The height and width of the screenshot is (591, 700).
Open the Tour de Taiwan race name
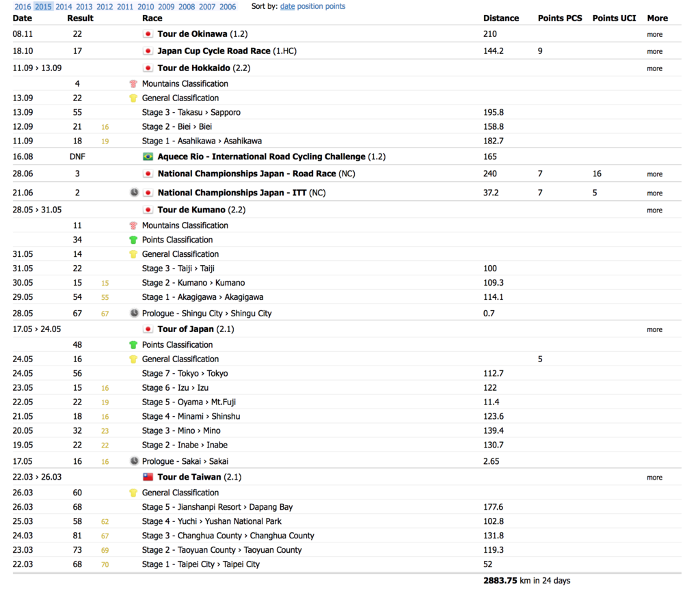pyautogui.click(x=189, y=477)
